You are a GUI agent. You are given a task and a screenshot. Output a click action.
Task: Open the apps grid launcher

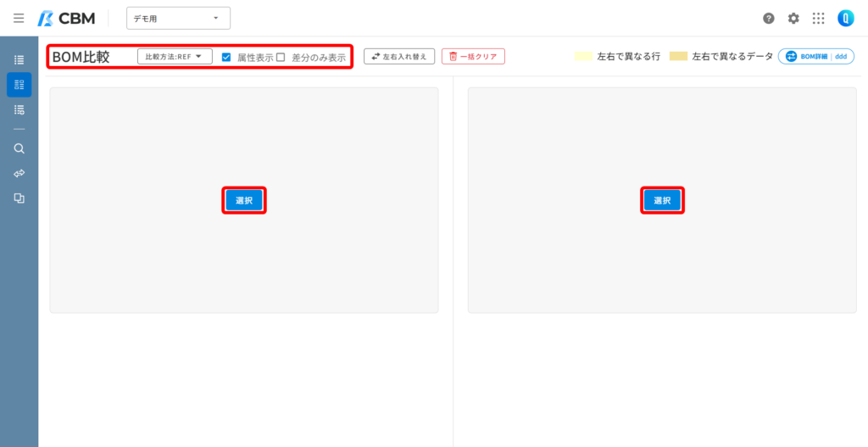point(818,19)
